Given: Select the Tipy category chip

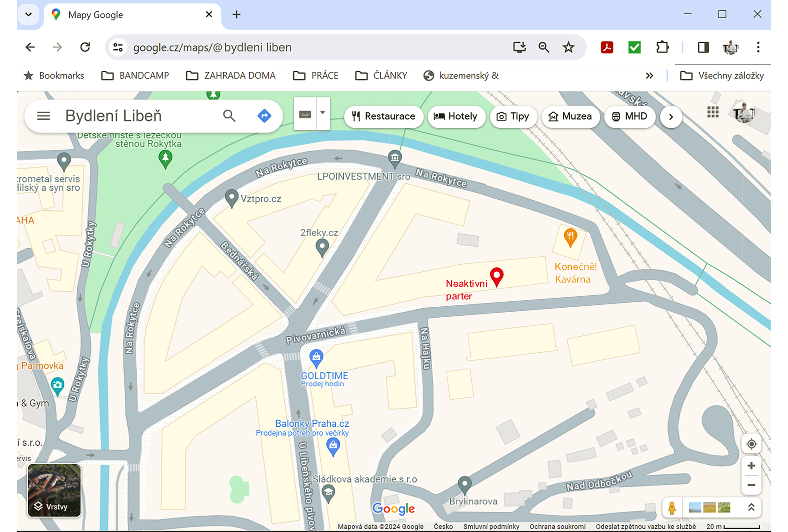Looking at the screenshot, I should [513, 117].
